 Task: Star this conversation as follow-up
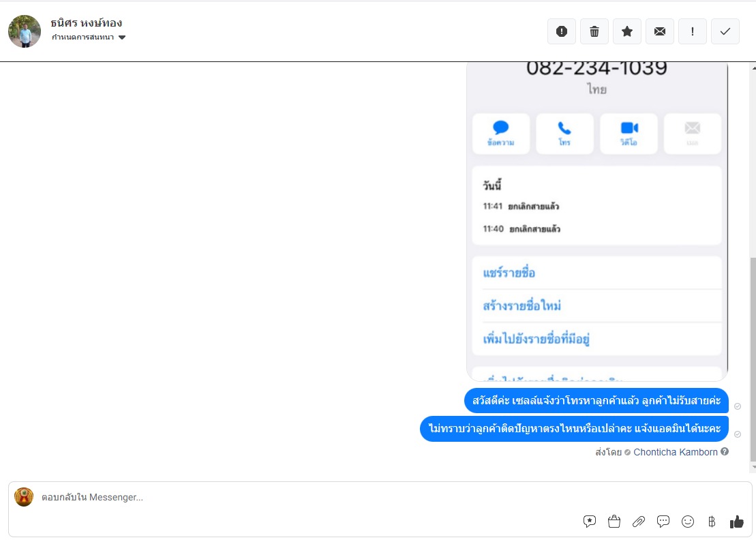[x=627, y=31]
